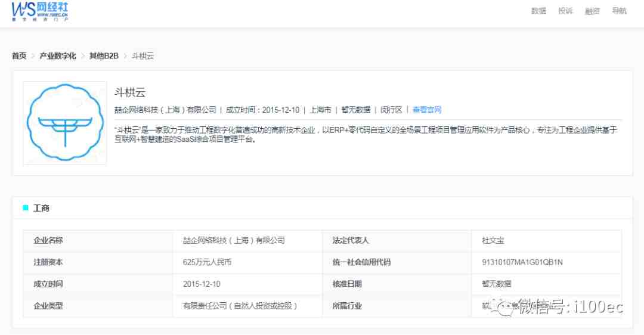This screenshot has height=335, width=644.
Task: Open 产业数字化 breadcrumb link
Action: [57, 56]
